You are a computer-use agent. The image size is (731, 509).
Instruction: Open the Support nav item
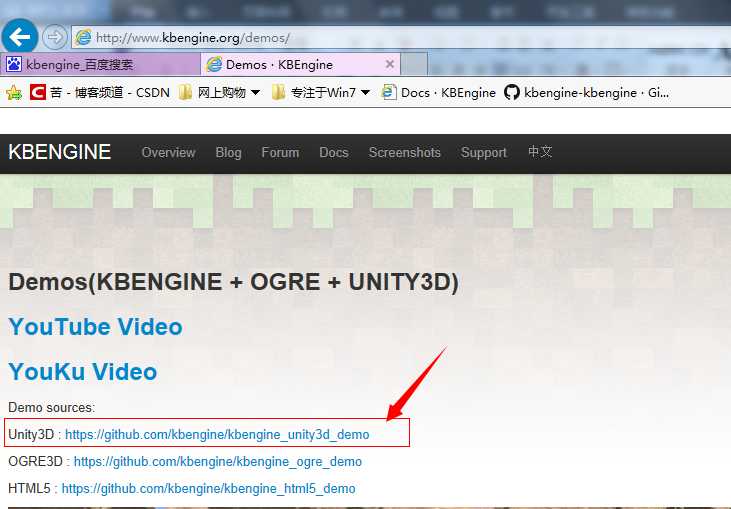484,152
